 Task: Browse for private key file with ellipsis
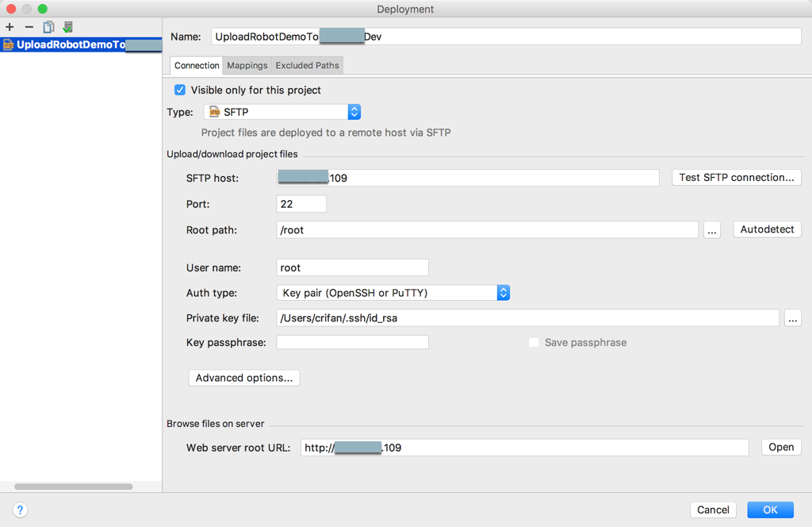tap(793, 318)
